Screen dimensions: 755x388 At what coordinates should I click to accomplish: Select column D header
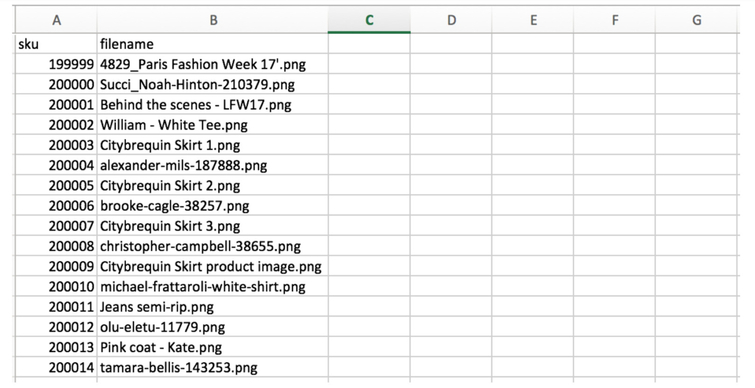[451, 20]
